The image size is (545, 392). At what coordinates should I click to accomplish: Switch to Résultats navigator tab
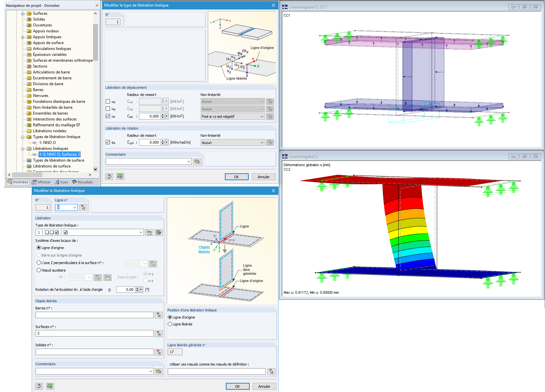(83, 182)
